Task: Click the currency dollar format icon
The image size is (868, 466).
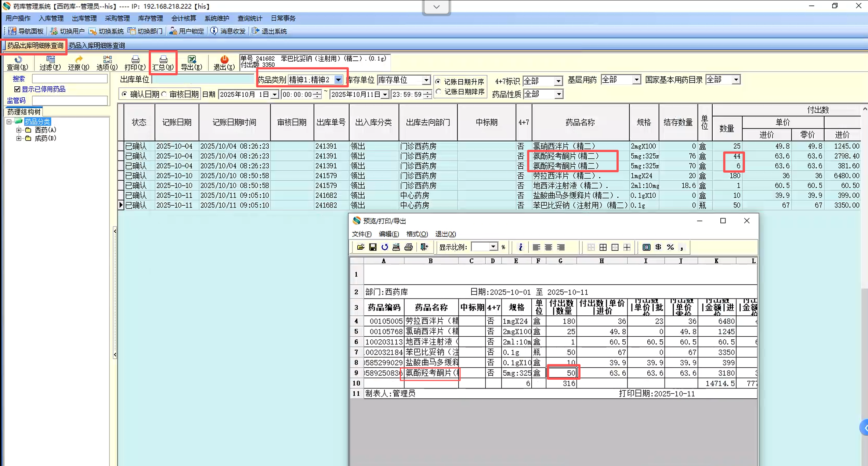Action: [x=658, y=247]
